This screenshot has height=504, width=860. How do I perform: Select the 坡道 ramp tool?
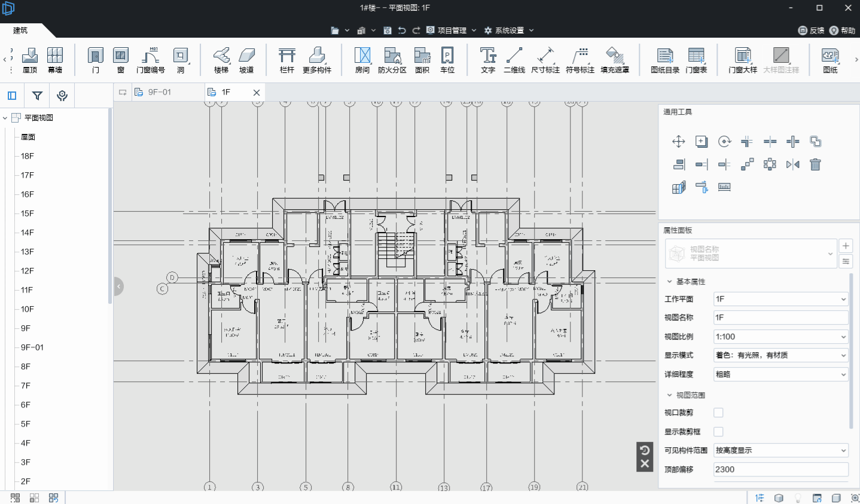[x=246, y=60]
